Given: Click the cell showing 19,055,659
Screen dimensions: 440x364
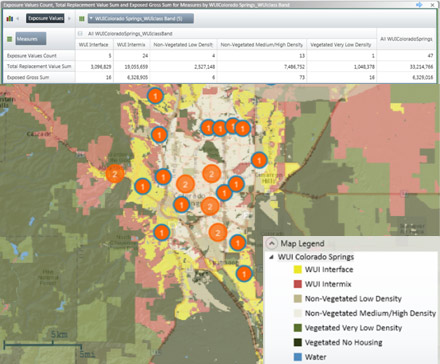Looking at the screenshot, I should pos(131,67).
